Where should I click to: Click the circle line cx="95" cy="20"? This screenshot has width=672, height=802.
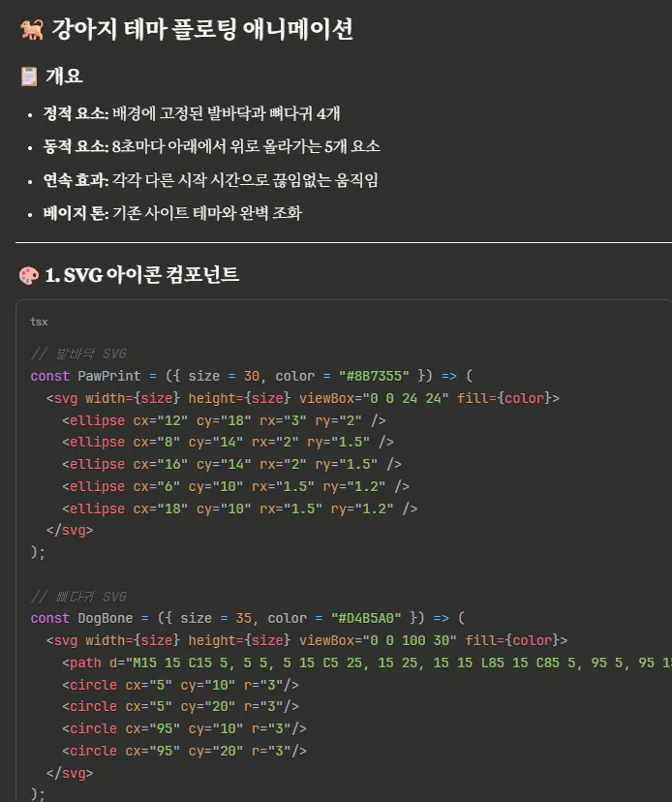pos(184,751)
